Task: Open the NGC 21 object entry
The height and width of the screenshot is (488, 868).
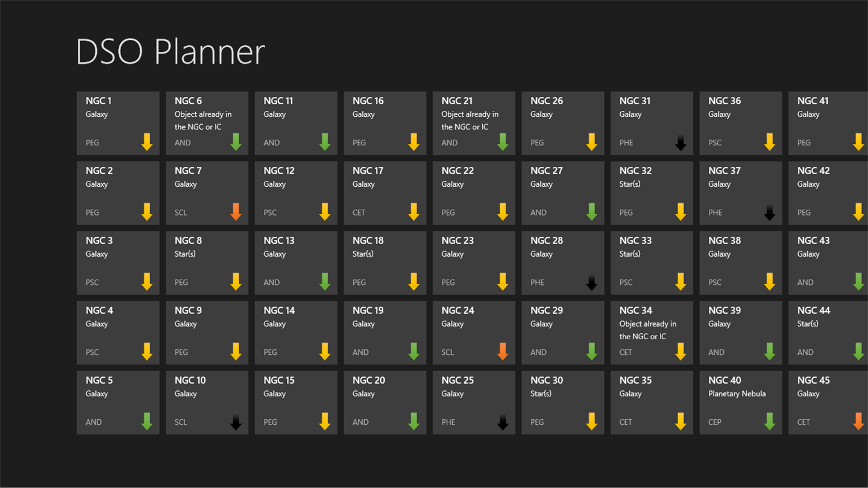Action: 473,122
